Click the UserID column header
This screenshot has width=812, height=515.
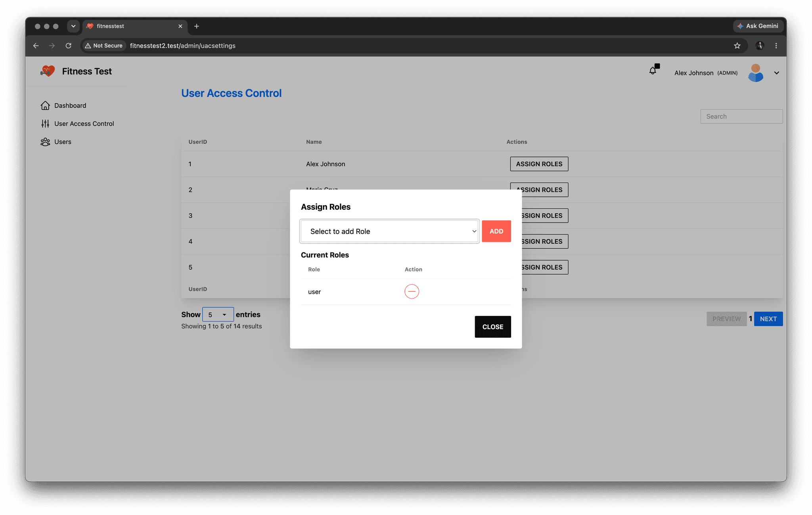tap(198, 142)
